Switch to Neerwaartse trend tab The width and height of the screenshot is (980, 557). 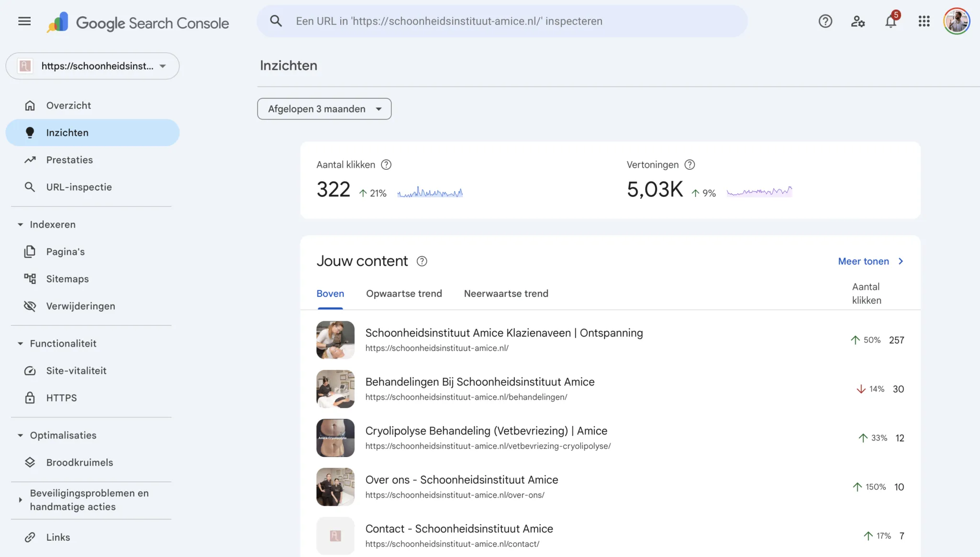tap(506, 294)
